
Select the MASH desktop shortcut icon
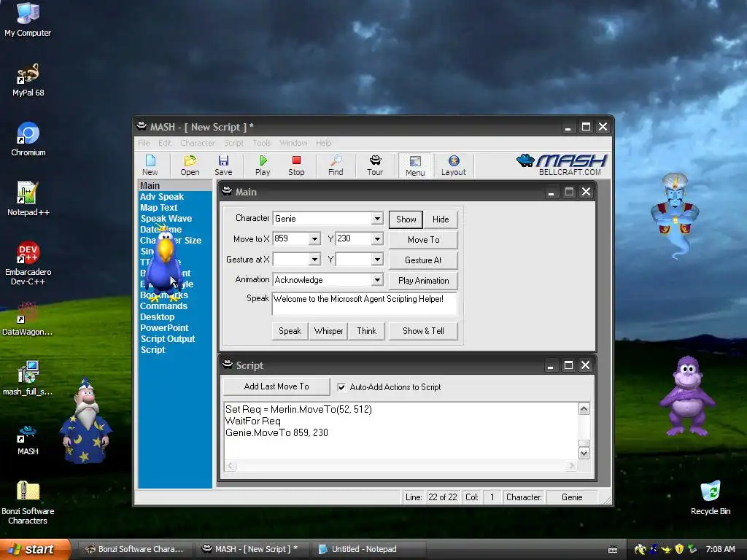(x=28, y=440)
